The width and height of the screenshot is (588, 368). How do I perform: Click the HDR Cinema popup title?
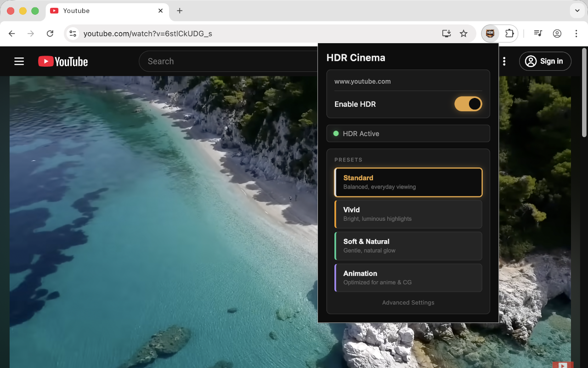click(356, 57)
